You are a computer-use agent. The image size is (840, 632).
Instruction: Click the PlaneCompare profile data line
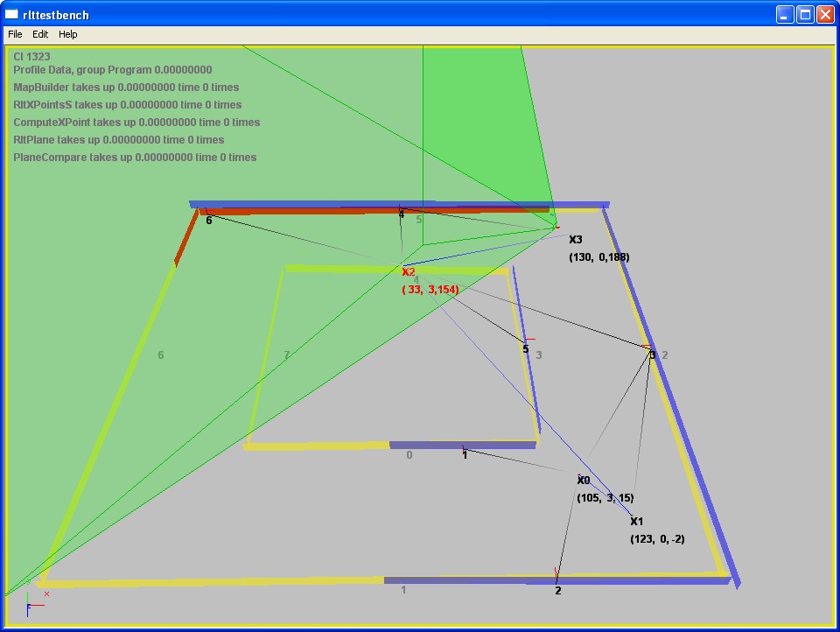click(135, 158)
